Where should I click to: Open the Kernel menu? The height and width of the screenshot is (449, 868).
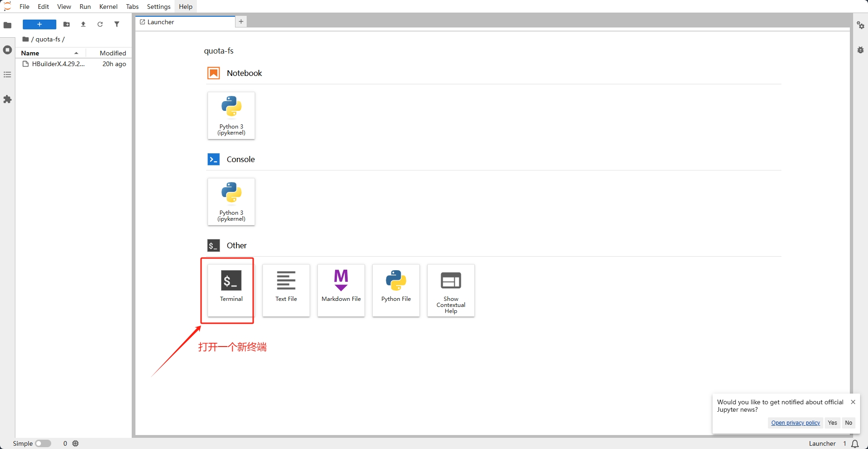tap(108, 7)
